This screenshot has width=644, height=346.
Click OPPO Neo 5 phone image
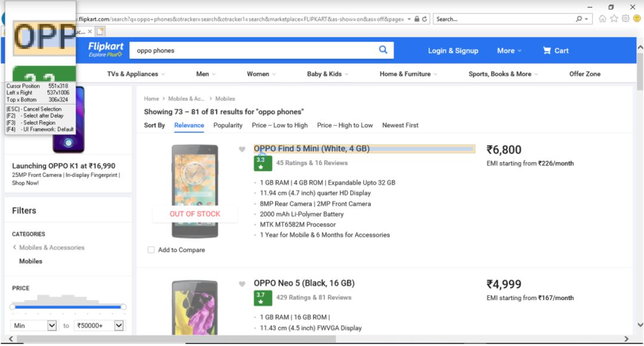pos(194,307)
